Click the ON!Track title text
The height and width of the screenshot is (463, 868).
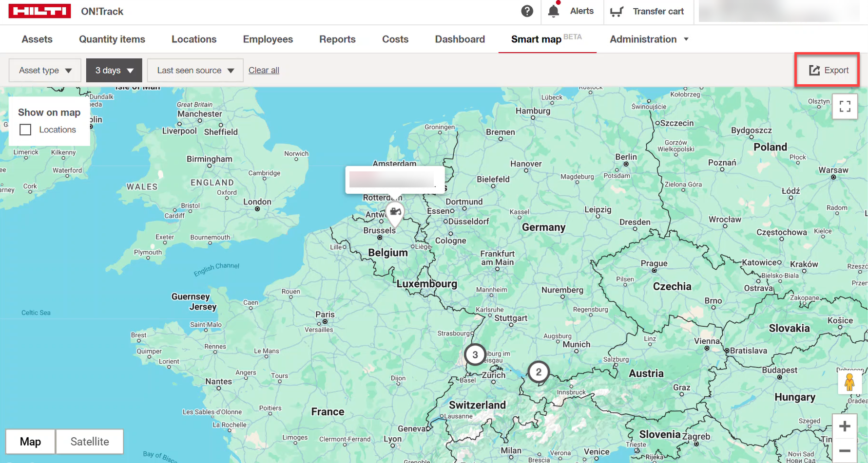tap(102, 11)
